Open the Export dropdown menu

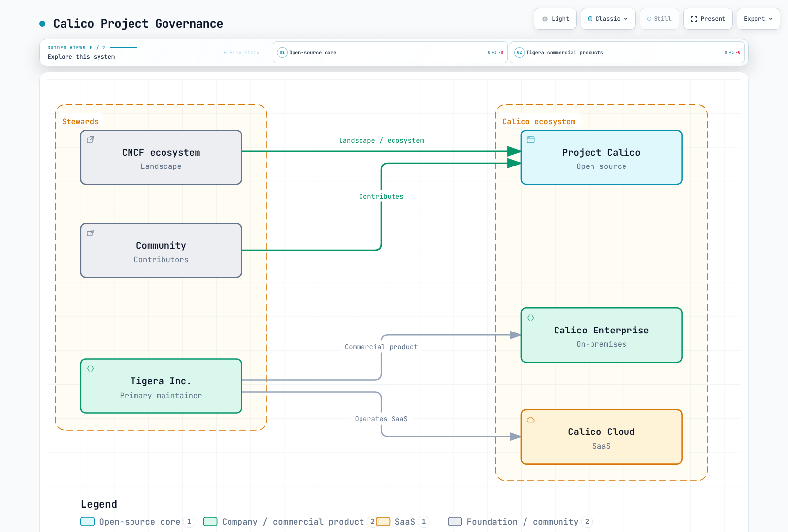(x=758, y=19)
